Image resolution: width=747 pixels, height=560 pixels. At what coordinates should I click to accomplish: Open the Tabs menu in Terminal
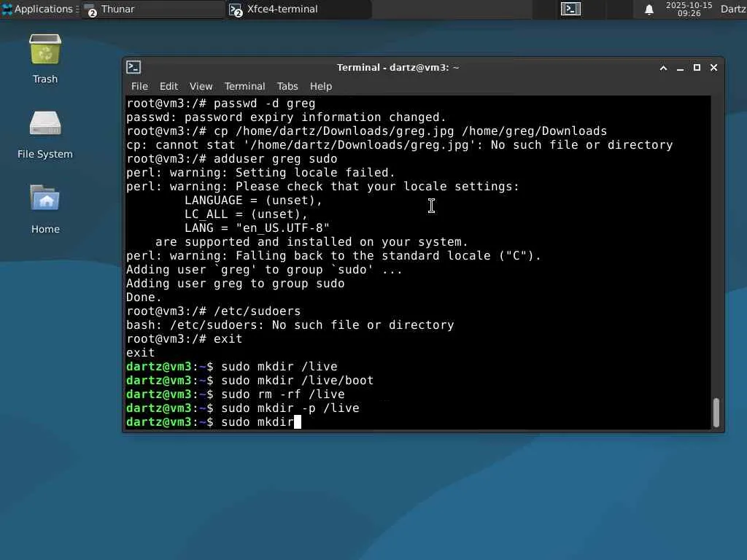tap(287, 86)
